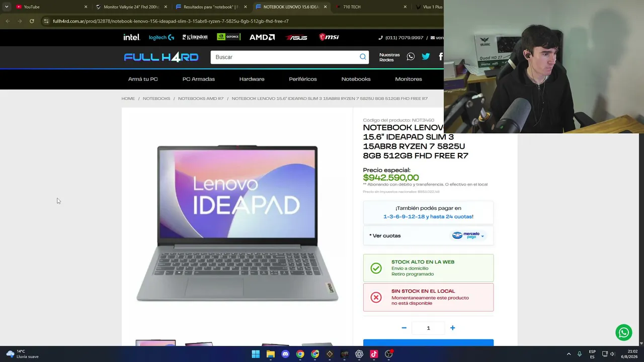644x362 pixels.
Task: Click the Intel brand logo
Action: [x=132, y=37]
